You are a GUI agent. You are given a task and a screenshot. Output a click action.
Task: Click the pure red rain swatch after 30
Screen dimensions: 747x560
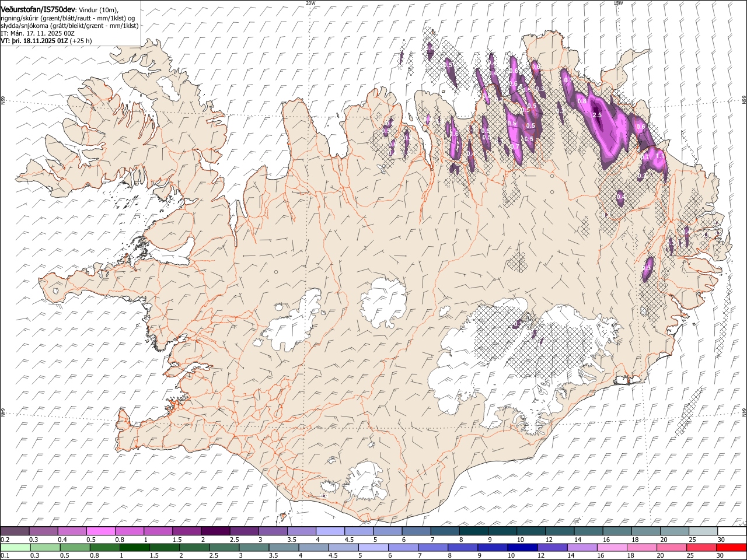click(x=731, y=547)
